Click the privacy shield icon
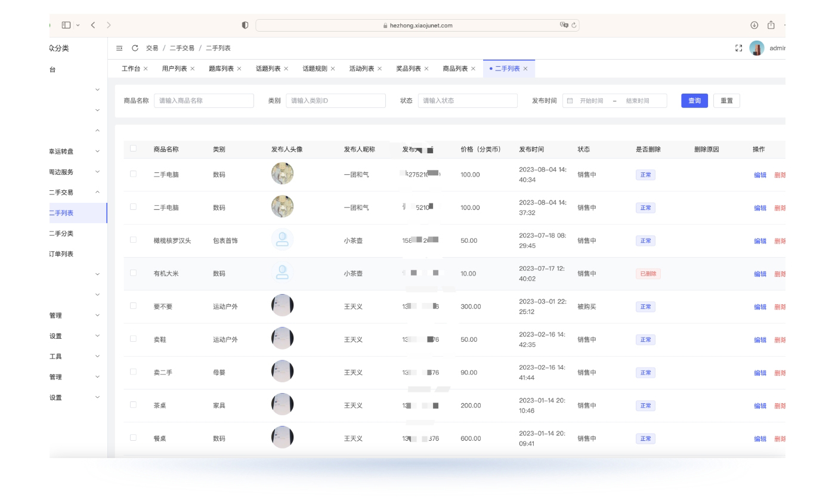 [245, 25]
